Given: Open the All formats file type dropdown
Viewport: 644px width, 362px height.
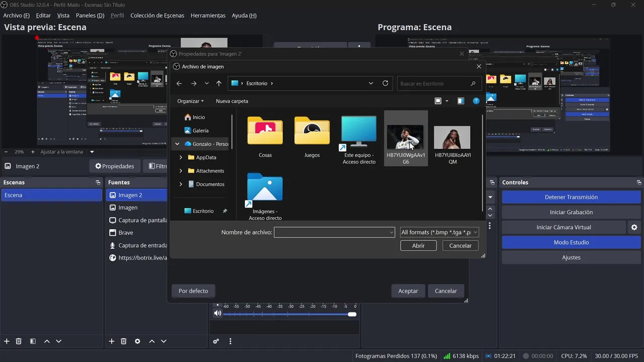Looking at the screenshot, I should pos(439,232).
